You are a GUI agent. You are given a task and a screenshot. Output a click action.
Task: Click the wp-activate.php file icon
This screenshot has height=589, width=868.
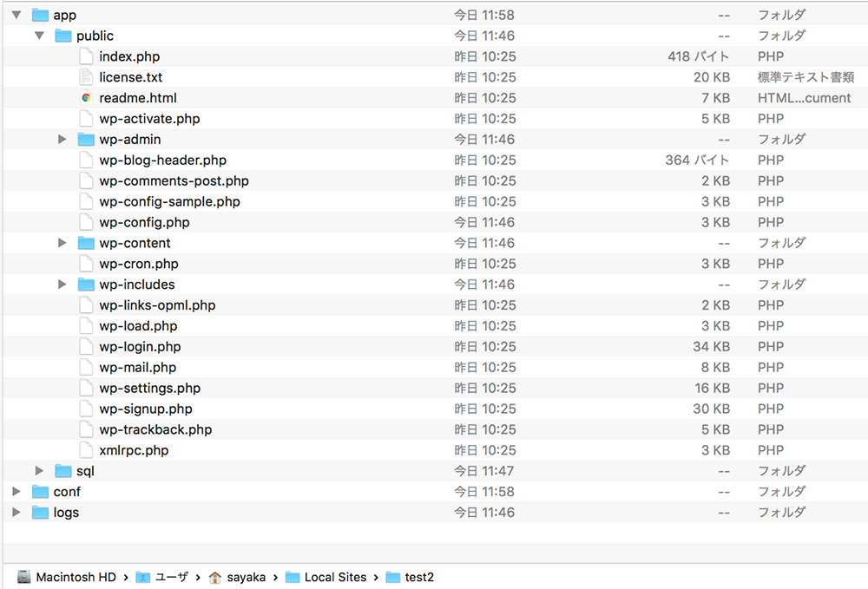(x=86, y=118)
